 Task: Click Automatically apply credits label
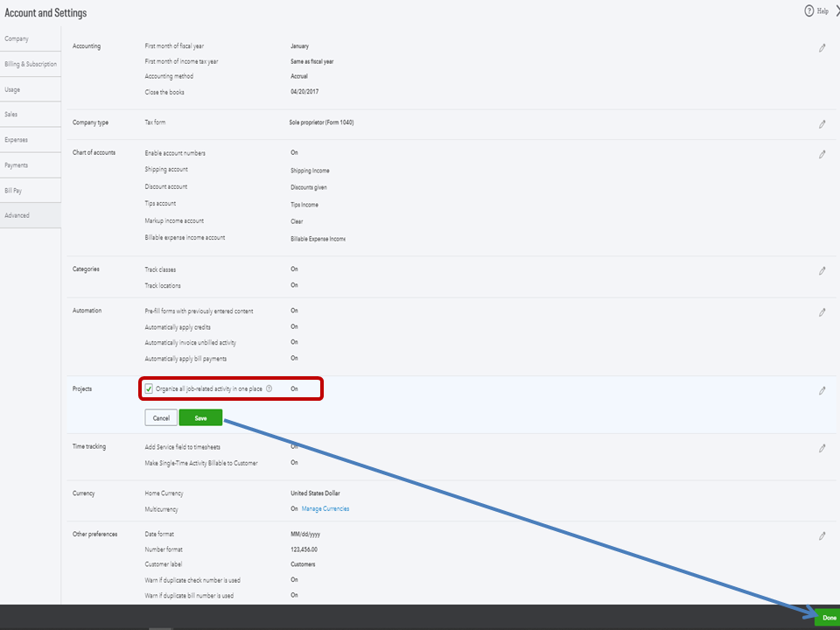point(178,326)
